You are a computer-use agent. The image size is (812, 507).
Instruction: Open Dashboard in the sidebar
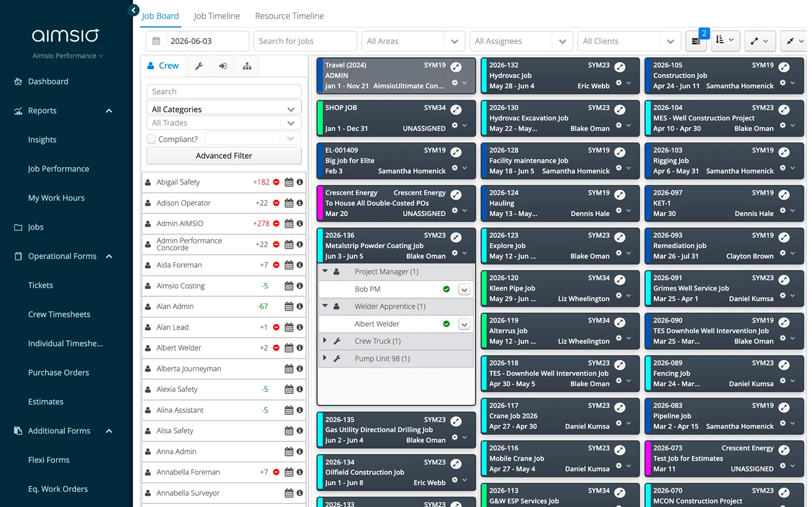[48, 81]
